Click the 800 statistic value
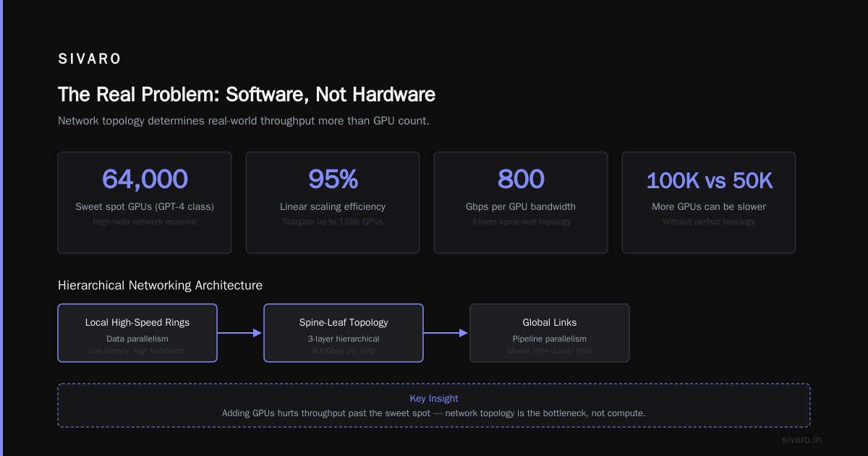This screenshot has width=868, height=456. tap(521, 179)
